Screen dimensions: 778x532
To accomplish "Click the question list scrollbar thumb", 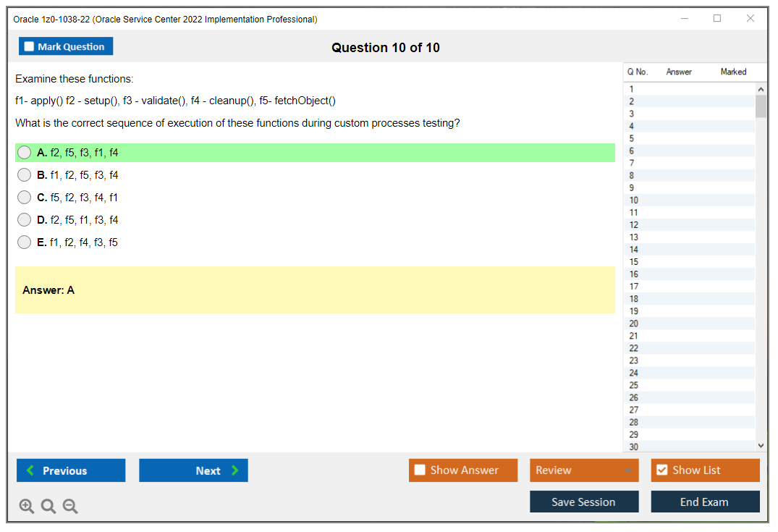I will [x=761, y=106].
